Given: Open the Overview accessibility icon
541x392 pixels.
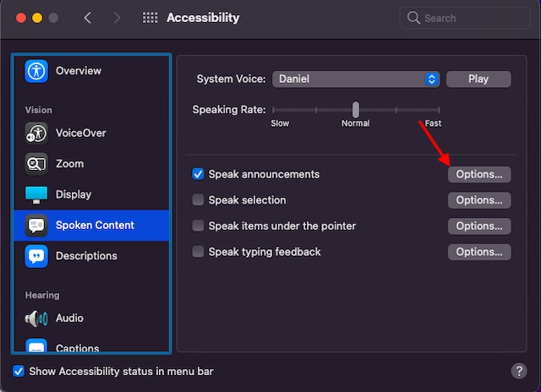Looking at the screenshot, I should pyautogui.click(x=36, y=71).
